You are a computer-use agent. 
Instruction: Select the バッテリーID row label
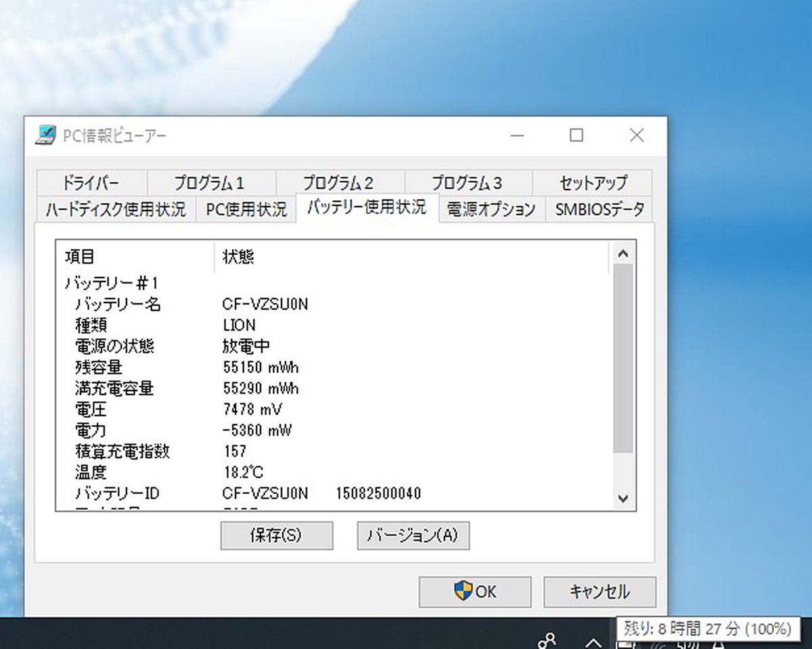point(117,493)
